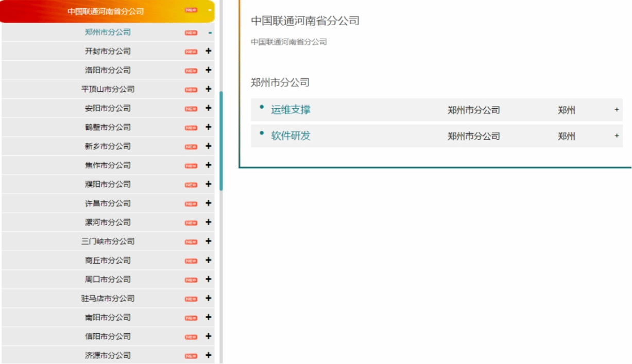Click the NEW badge on 郑州市分公司
The width and height of the screenshot is (632, 364).
[191, 33]
